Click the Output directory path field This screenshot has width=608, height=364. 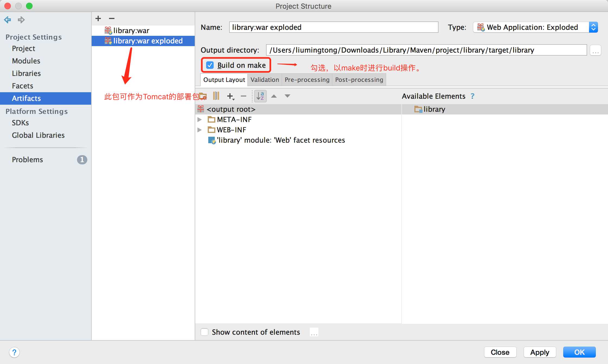(x=426, y=50)
